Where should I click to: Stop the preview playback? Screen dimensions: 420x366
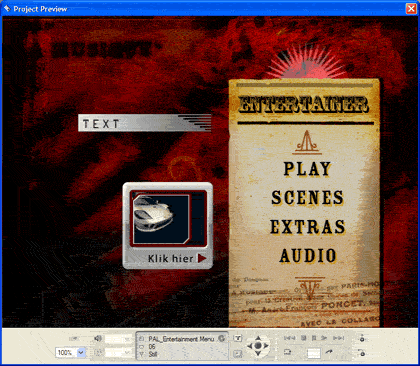[303, 338]
